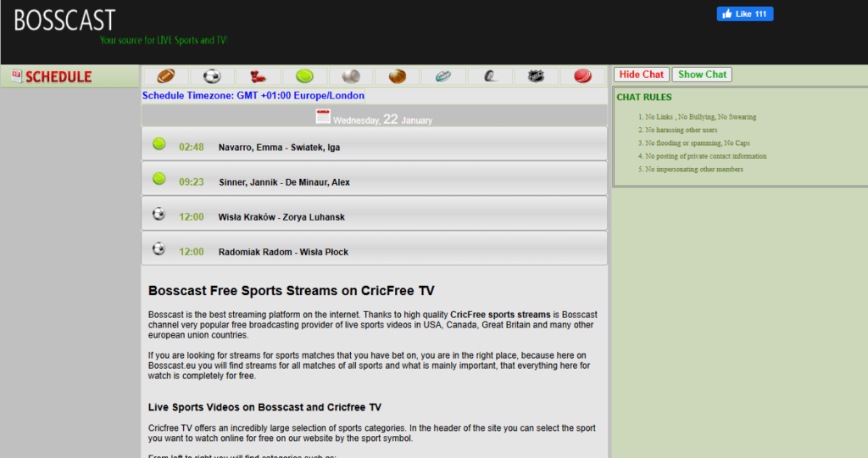Click rule 'No posting of private contact information'
Image resolution: width=868 pixels, height=458 pixels.
pyautogui.click(x=706, y=156)
